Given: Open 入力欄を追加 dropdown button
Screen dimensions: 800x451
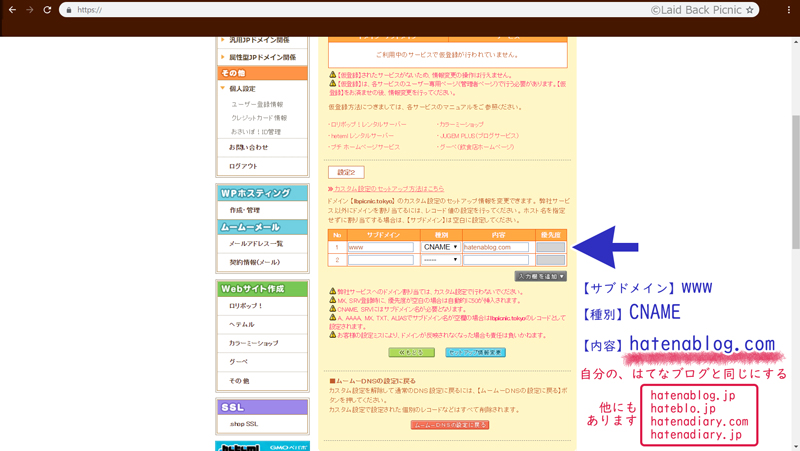Looking at the screenshot, I should [541, 277].
